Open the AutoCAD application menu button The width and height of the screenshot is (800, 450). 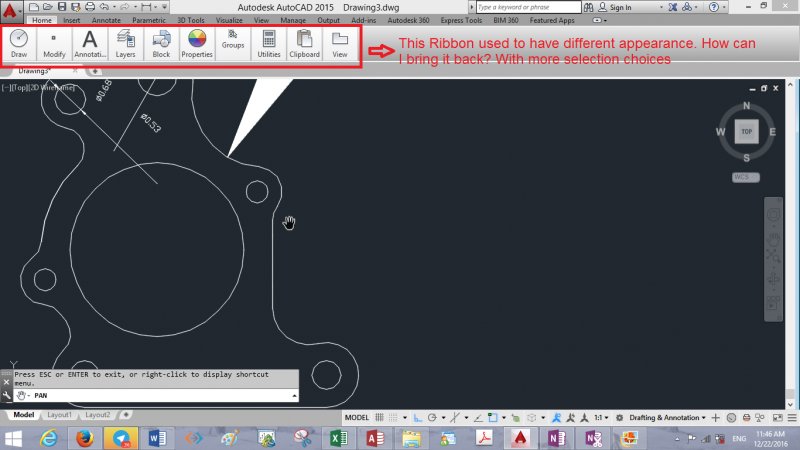(x=11, y=11)
